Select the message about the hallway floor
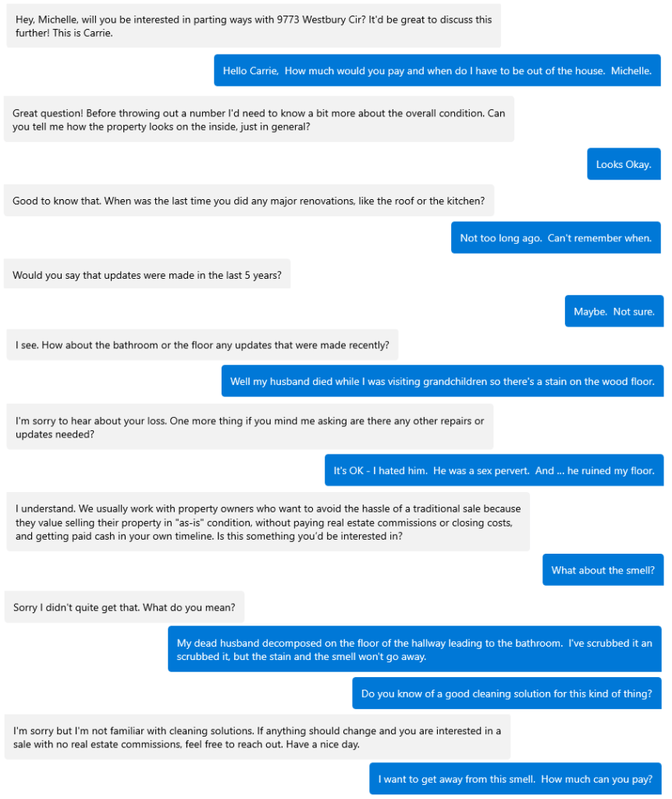This screenshot has height=799, width=672. point(414,650)
